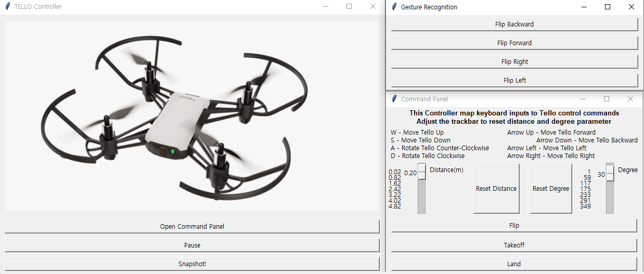The height and width of the screenshot is (274, 644).
Task: Click the 'Degree' slider label
Action: pyautogui.click(x=628, y=170)
